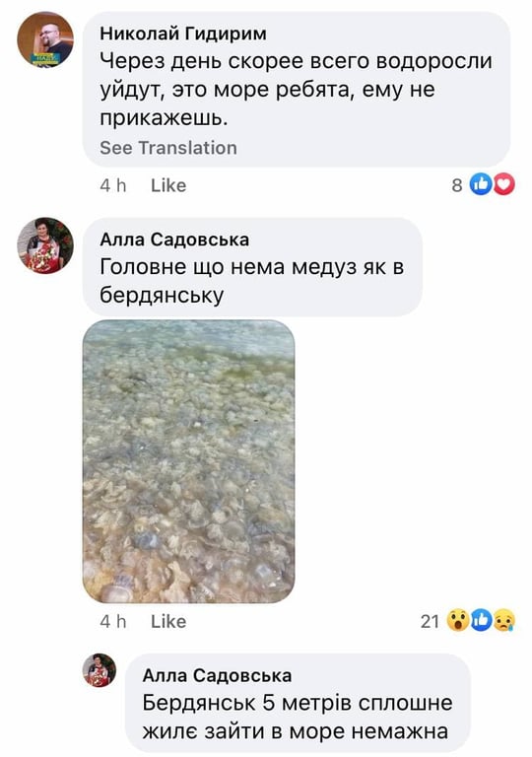Click thumbs-up reaction icon on jellyfish comment
The height and width of the screenshot is (757, 532).
[481, 620]
